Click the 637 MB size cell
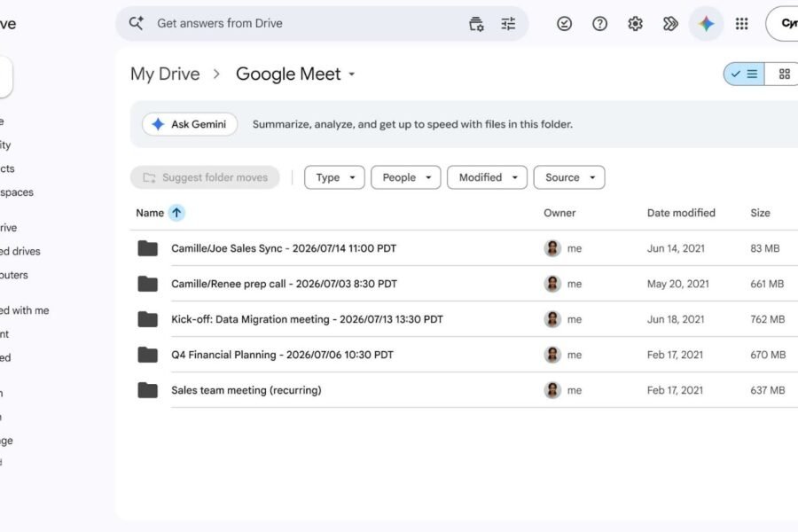This screenshot has width=798, height=532. pos(768,390)
